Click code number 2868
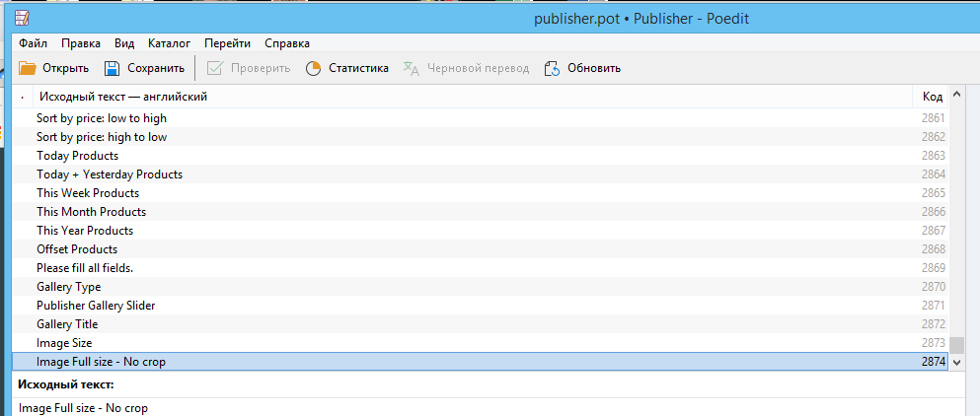This screenshot has height=416, width=980. [934, 249]
